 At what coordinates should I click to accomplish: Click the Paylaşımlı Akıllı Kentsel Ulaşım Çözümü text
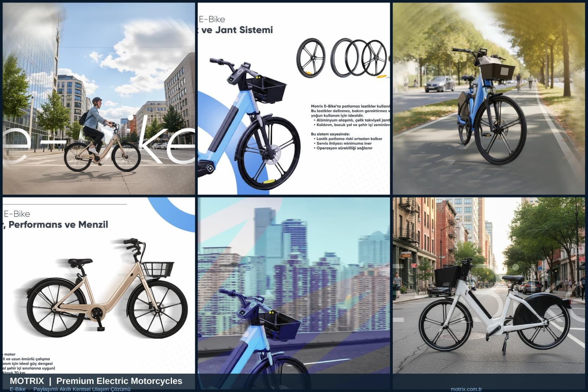(82, 389)
